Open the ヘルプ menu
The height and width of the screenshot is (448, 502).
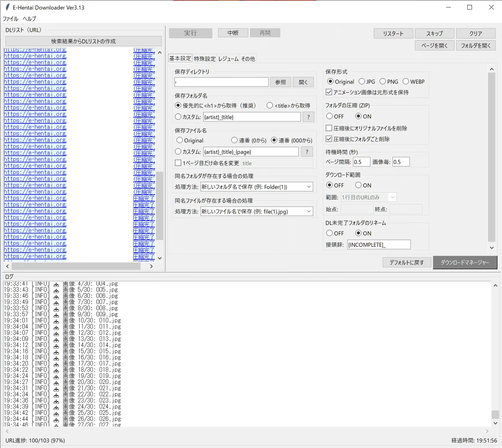(29, 19)
